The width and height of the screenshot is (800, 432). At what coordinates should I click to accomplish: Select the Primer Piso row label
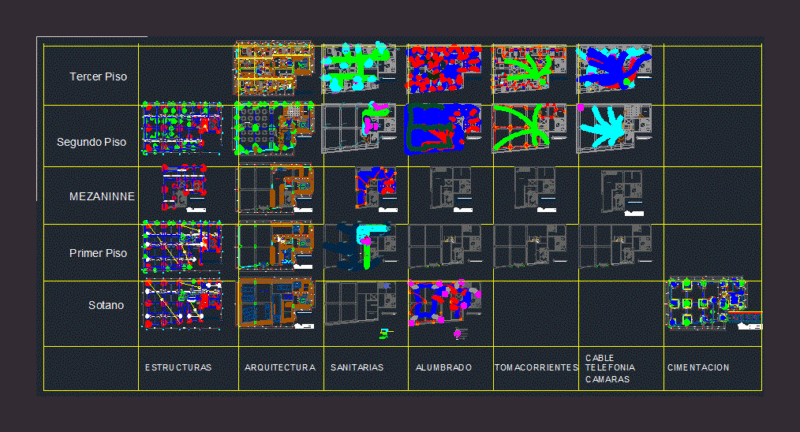[x=98, y=253]
